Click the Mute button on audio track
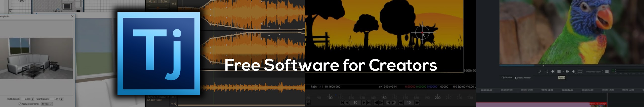644x107 pixels. (152, 2)
